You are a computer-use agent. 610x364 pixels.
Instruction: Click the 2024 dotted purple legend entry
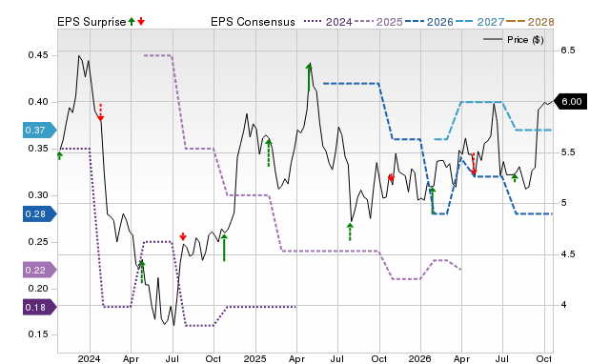coord(328,22)
